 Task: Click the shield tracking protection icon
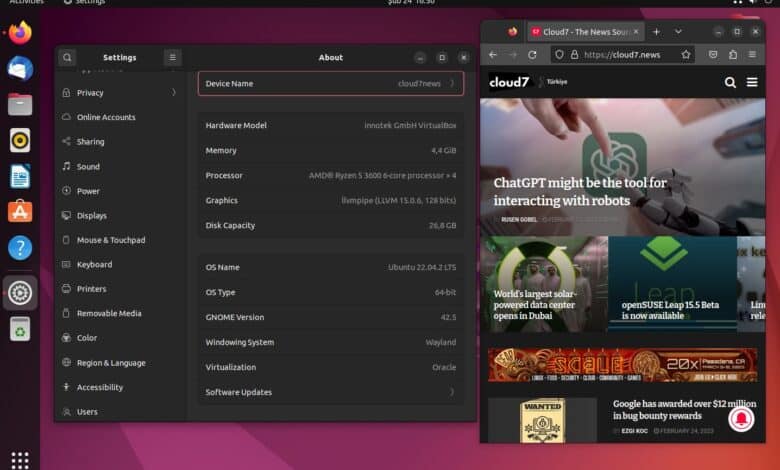coord(560,55)
